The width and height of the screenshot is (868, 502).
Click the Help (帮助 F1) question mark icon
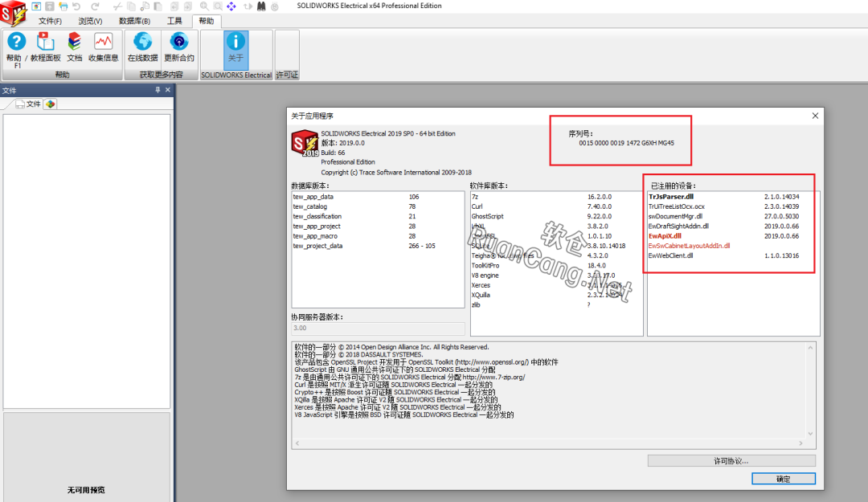coord(15,42)
